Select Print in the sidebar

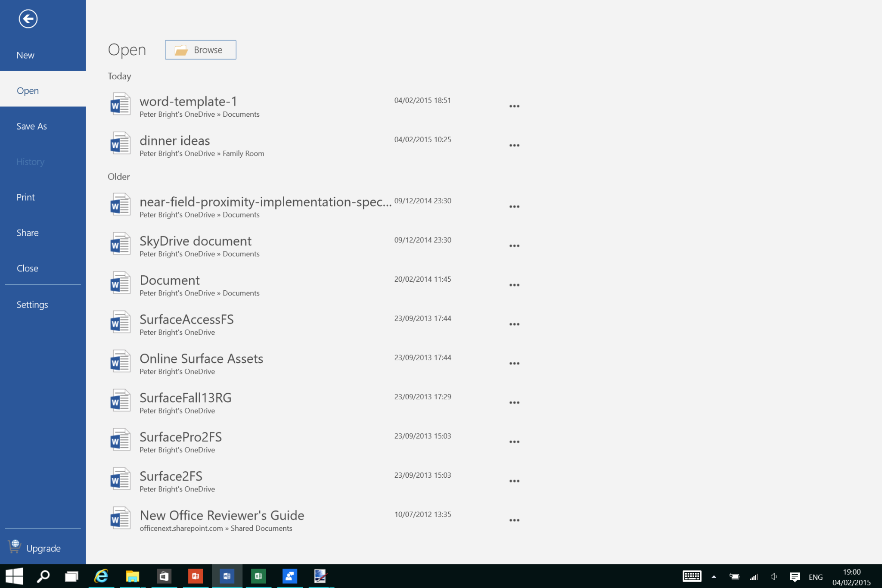(x=25, y=197)
